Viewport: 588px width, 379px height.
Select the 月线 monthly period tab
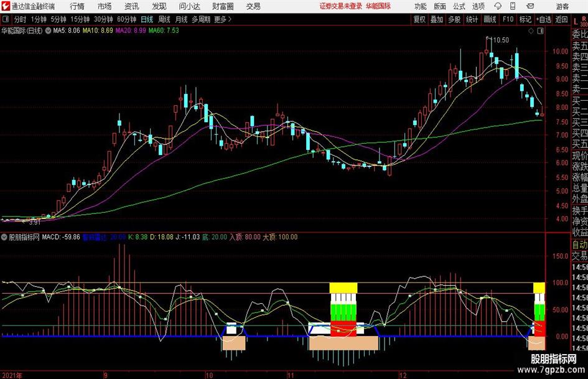click(x=182, y=19)
